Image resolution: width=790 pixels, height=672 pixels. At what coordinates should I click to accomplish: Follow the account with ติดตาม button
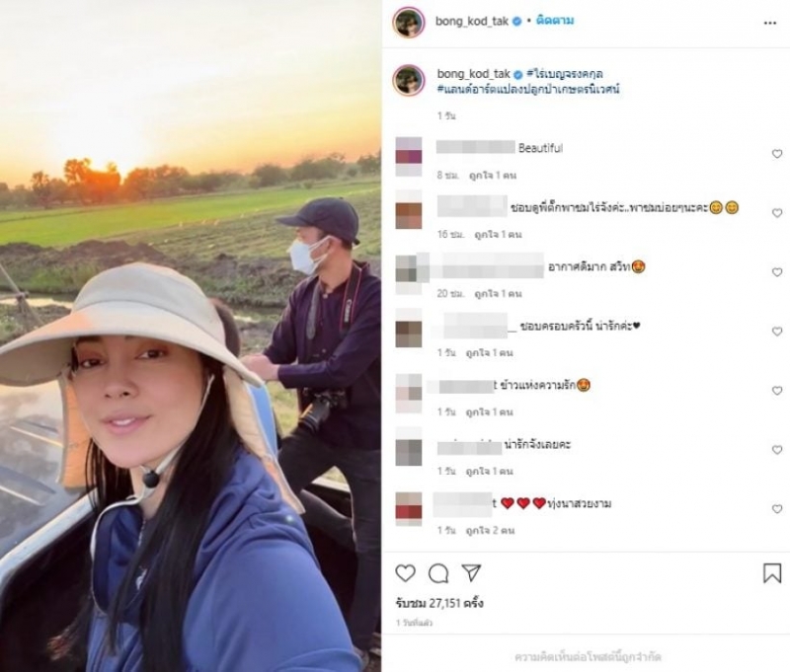click(x=555, y=21)
